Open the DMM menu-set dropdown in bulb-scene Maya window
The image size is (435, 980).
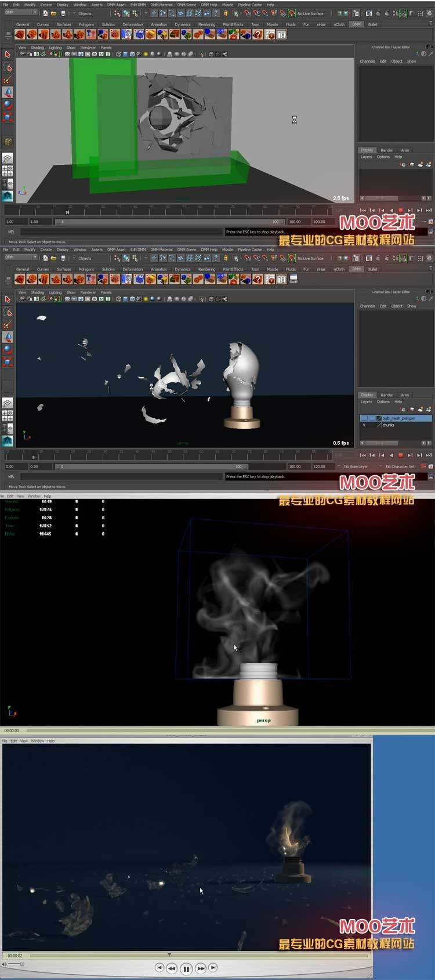[20, 258]
